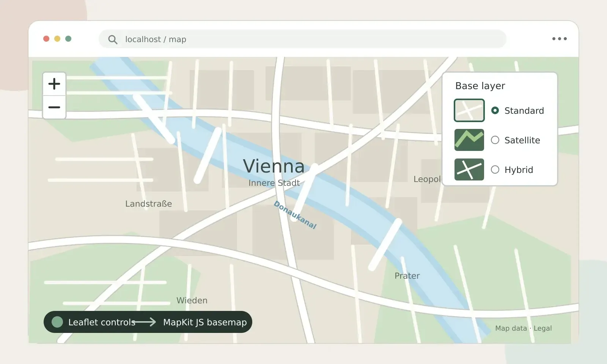Open the Map data attribution link
The height and width of the screenshot is (364, 607).
(511, 328)
